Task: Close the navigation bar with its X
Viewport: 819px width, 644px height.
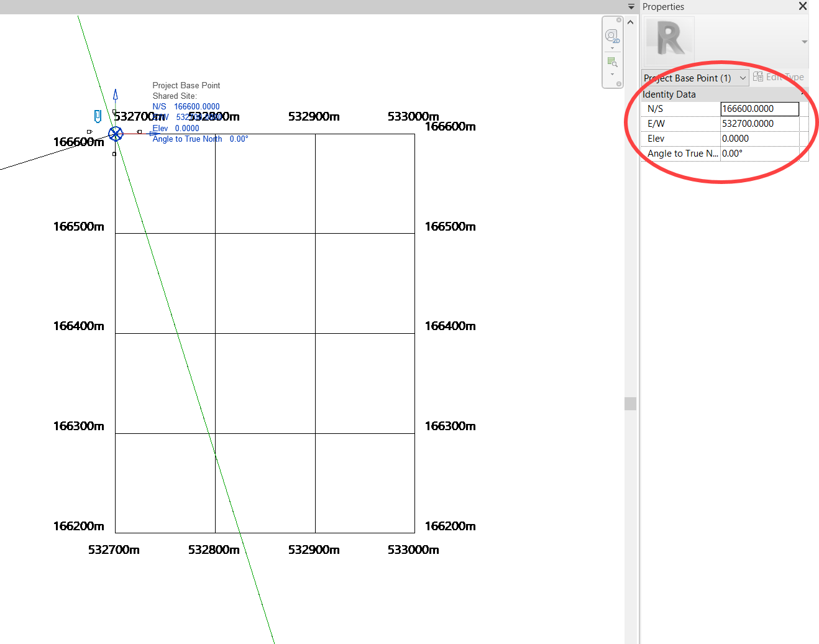Action: [619, 20]
